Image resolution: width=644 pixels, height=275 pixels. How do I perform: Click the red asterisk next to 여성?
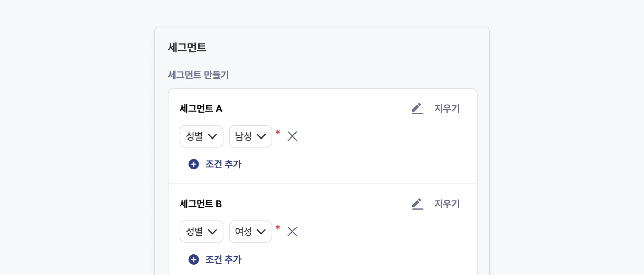pyautogui.click(x=278, y=228)
